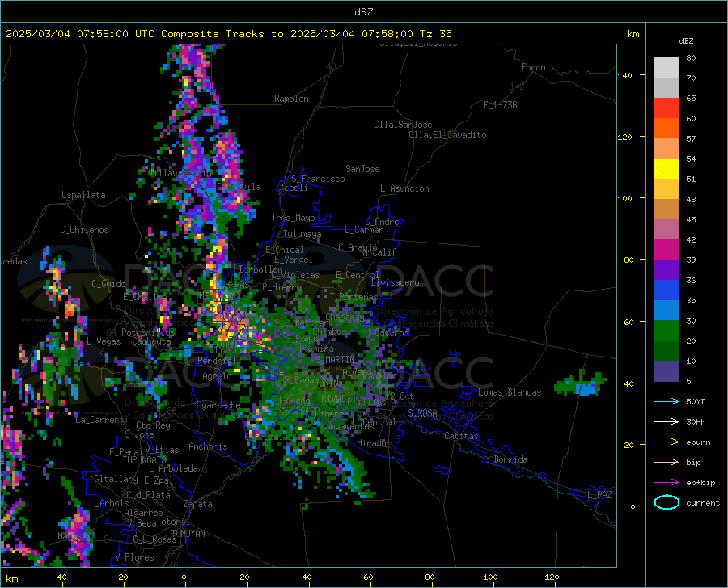Click the yellow eburn arrow icon
This screenshot has height=588, width=728.
(667, 442)
